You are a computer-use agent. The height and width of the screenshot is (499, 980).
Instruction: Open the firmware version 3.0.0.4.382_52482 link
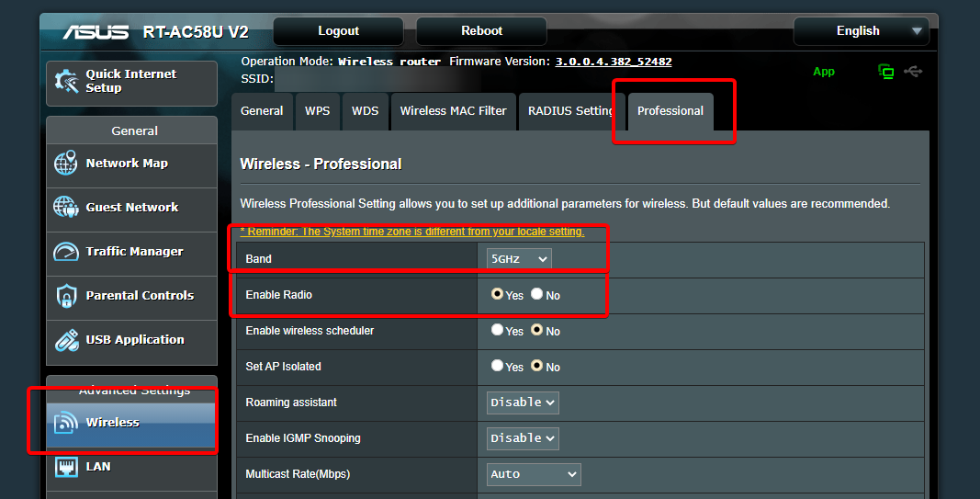point(614,62)
